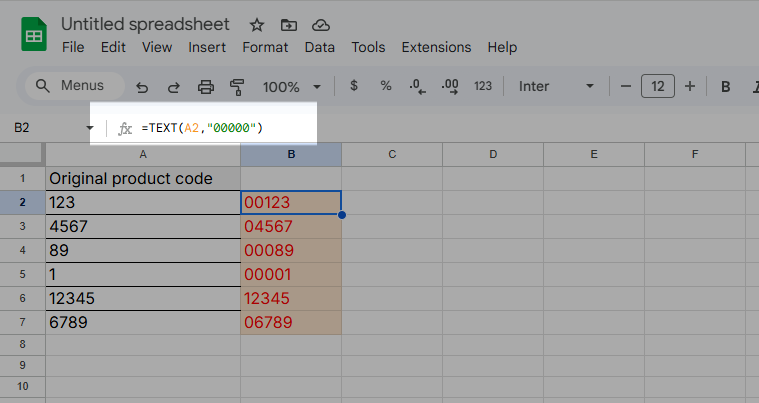Apply percent format to the cell

(x=385, y=87)
